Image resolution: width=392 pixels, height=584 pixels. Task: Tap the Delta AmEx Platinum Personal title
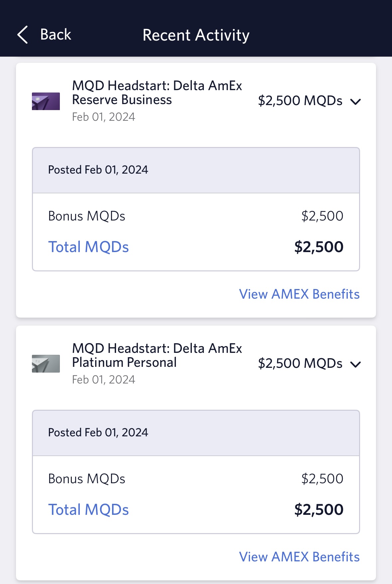pyautogui.click(x=157, y=356)
